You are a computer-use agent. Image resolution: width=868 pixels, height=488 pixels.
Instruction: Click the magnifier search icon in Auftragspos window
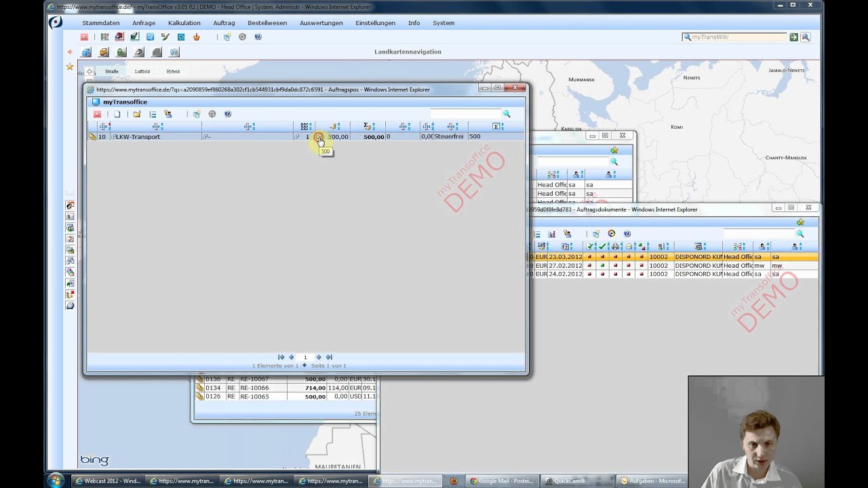[x=506, y=114]
